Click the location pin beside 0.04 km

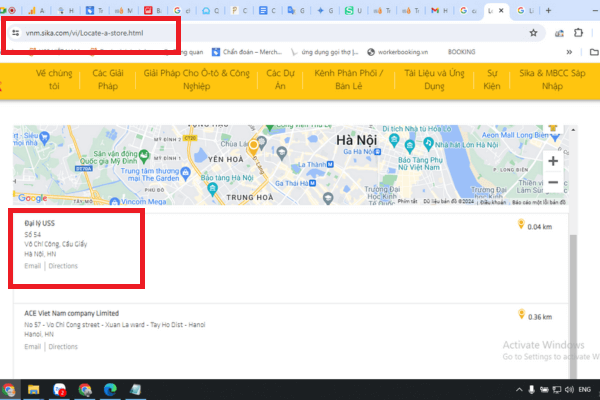click(521, 224)
